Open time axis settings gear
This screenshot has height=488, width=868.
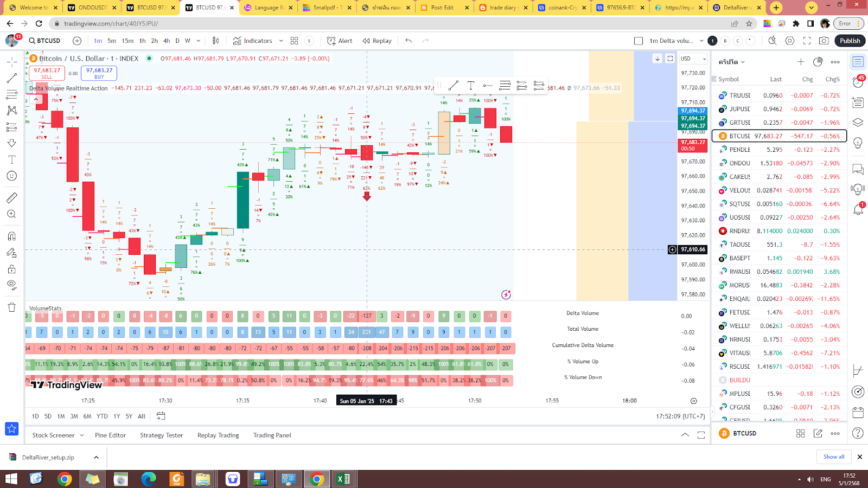pos(693,401)
